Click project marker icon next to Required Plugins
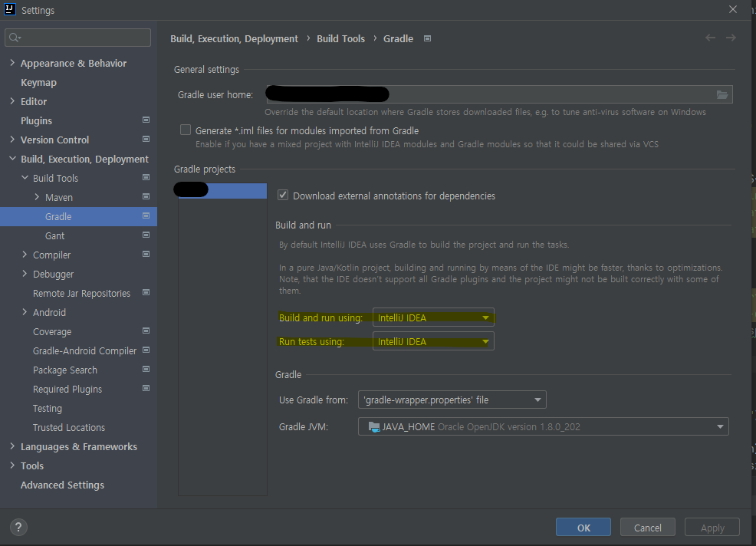 (146, 388)
